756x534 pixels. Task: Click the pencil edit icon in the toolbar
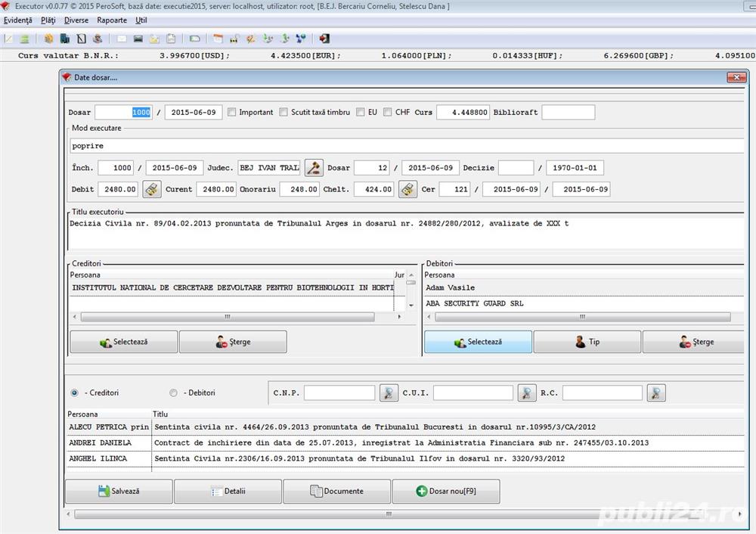coord(250,38)
